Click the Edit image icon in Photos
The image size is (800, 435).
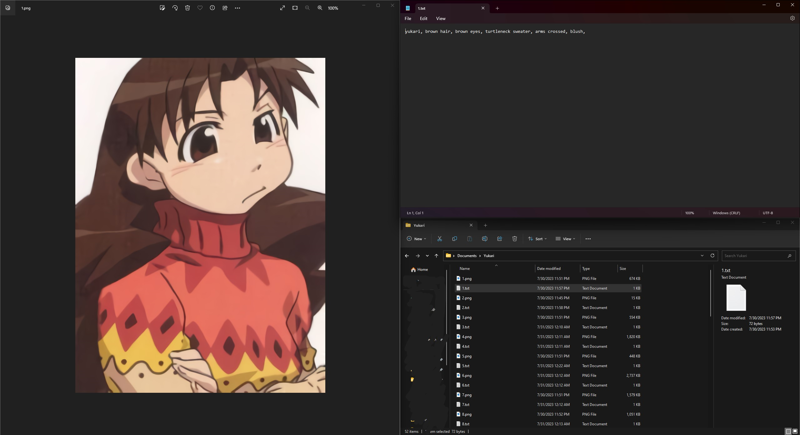tap(162, 8)
